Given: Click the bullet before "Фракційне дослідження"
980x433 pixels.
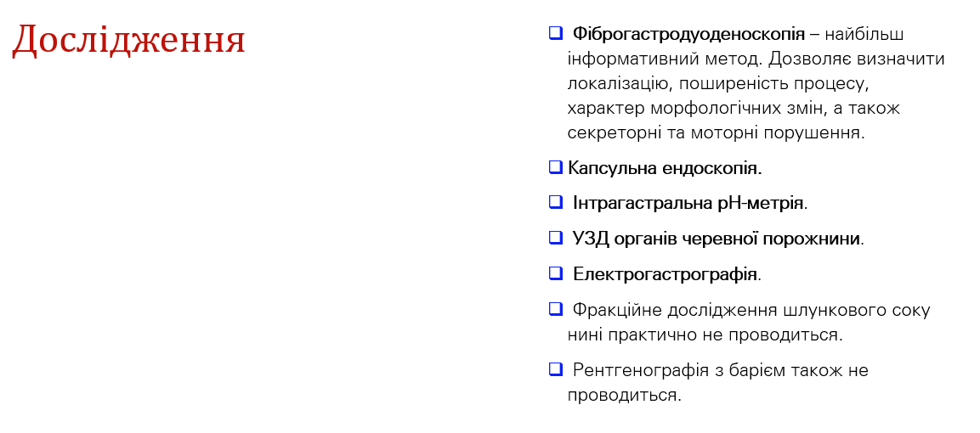Looking at the screenshot, I should 556,309.
